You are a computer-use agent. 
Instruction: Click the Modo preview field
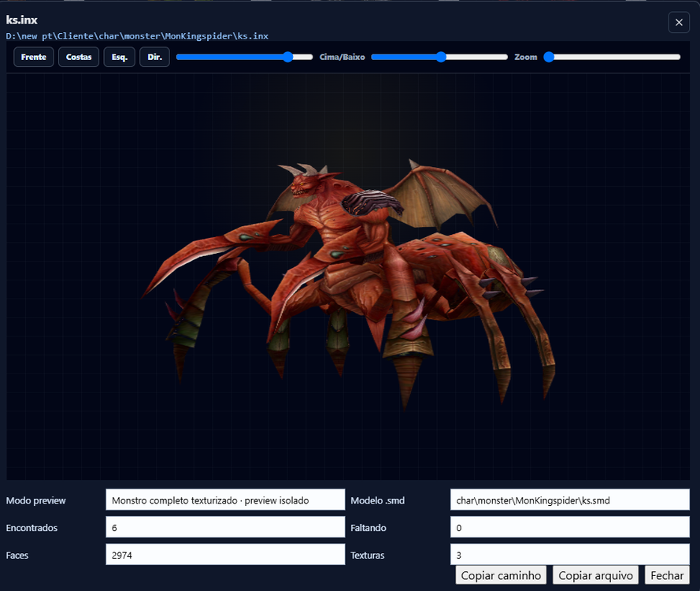click(225, 500)
